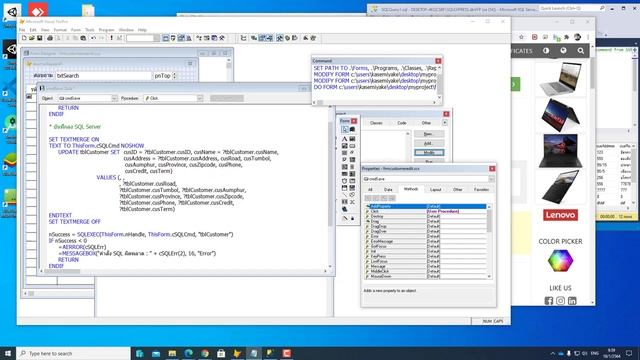Click the Project Manager collapse arrow button
This screenshot has width=640, height=360.
[444, 123]
